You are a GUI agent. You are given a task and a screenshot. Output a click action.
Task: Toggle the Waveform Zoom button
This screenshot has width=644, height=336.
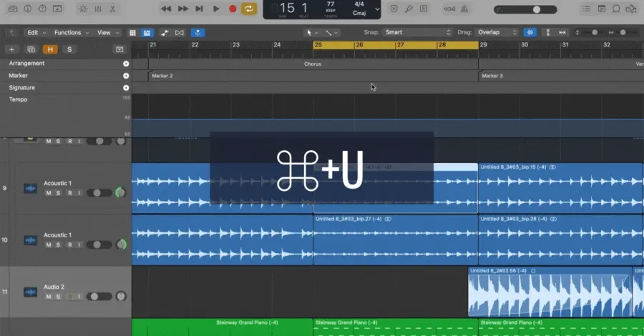point(530,32)
